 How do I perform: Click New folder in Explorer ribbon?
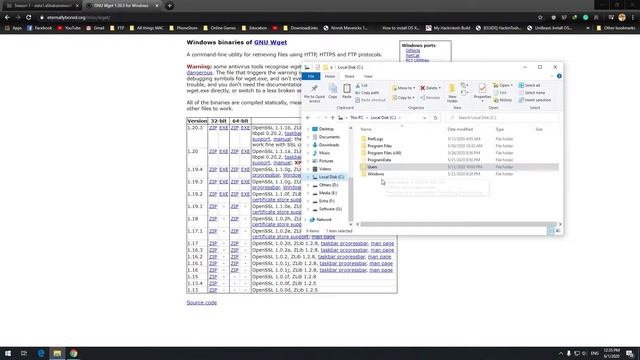(452, 93)
